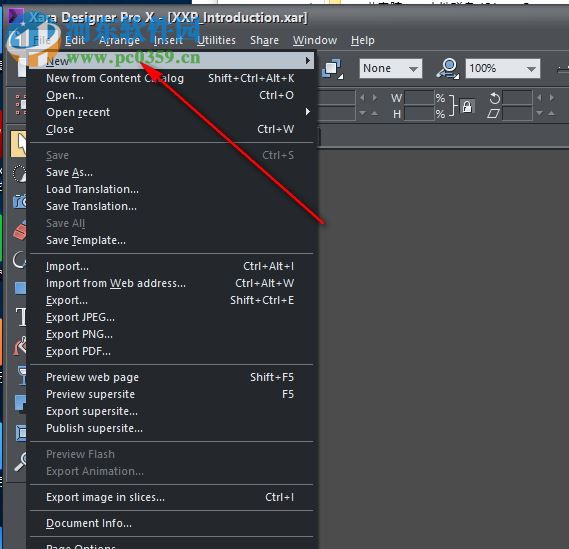Click the skew angle input field
Image resolution: width=569 pixels, height=549 pixels.
click(x=517, y=114)
